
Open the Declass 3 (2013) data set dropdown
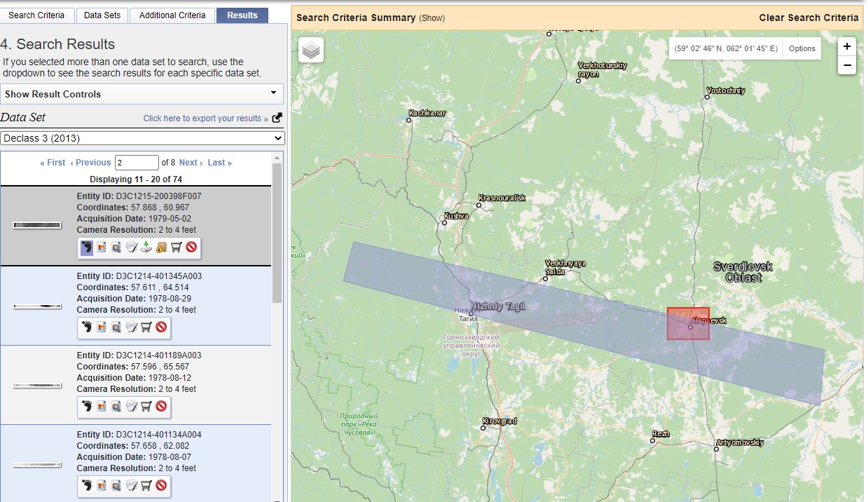tap(142, 138)
